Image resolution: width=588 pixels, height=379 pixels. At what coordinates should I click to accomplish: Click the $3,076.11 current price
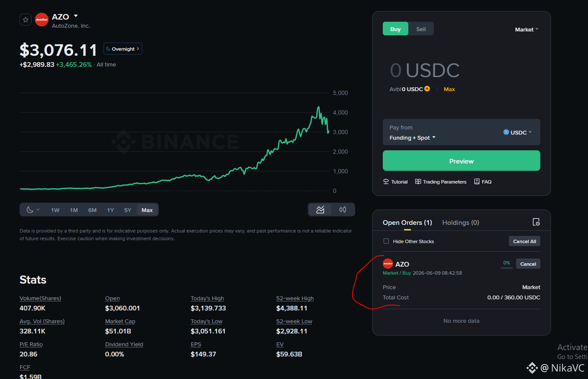(x=58, y=50)
